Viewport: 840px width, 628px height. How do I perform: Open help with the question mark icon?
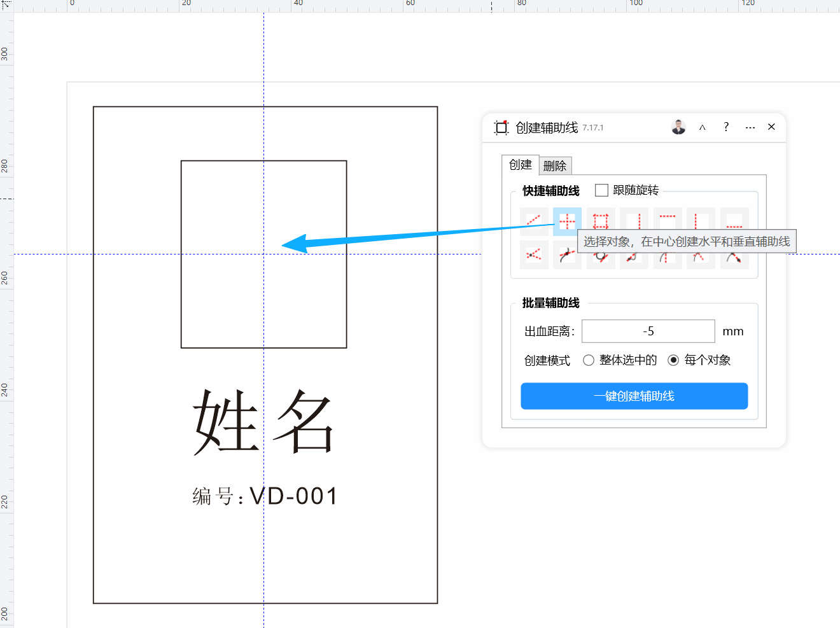click(x=726, y=127)
